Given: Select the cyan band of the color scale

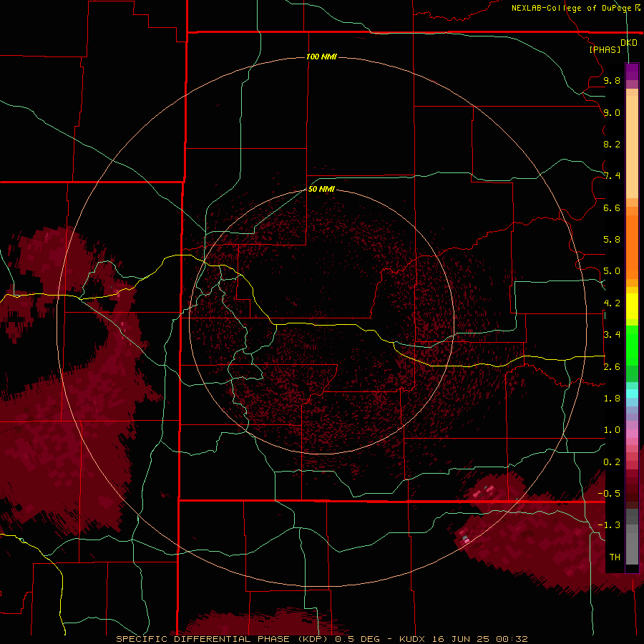Looking at the screenshot, I should tap(632, 394).
